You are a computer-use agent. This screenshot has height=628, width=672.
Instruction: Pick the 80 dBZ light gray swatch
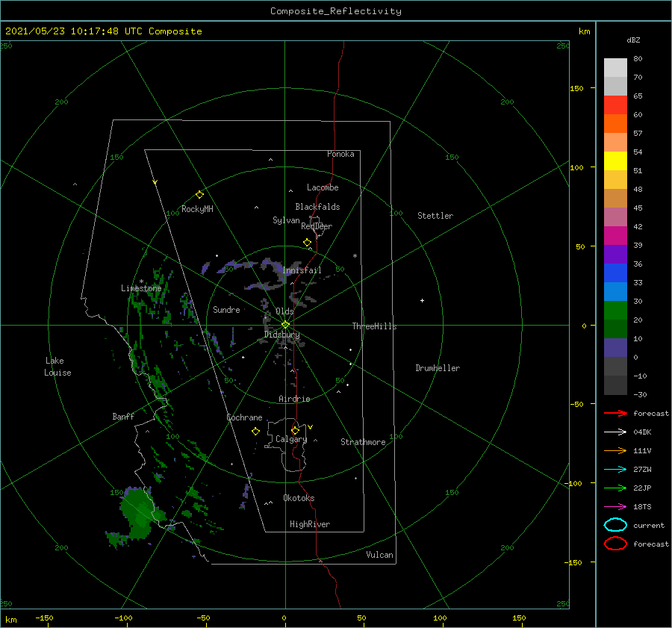click(615, 67)
